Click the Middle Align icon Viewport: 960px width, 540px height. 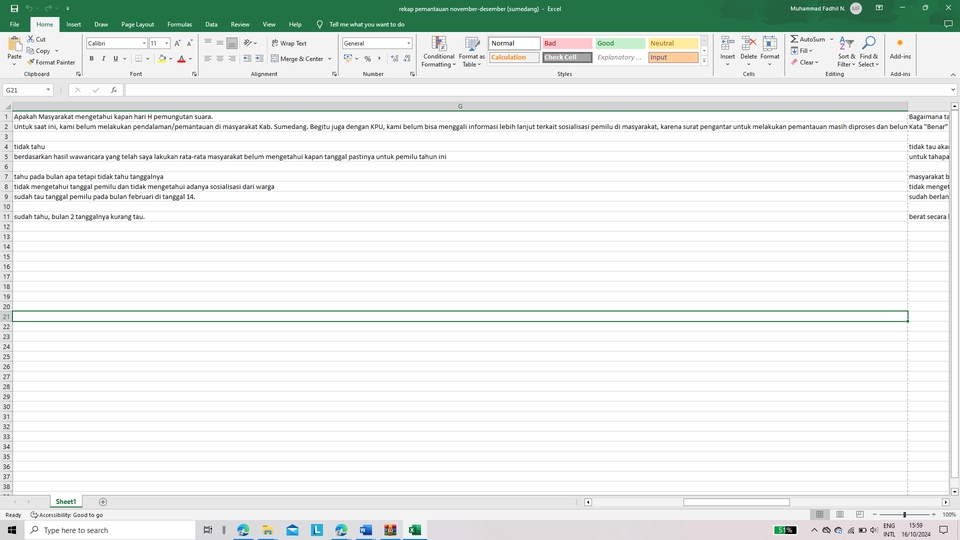point(220,43)
